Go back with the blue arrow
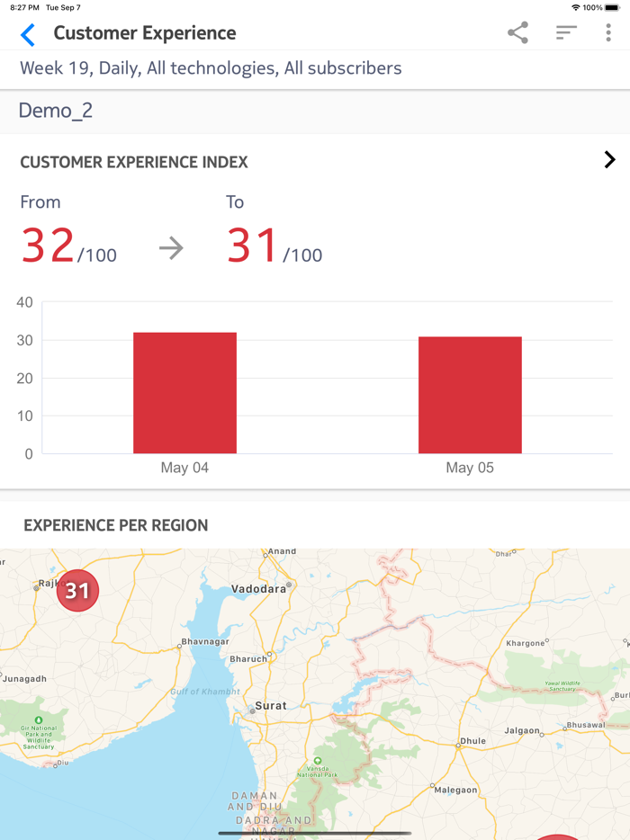 (28, 34)
